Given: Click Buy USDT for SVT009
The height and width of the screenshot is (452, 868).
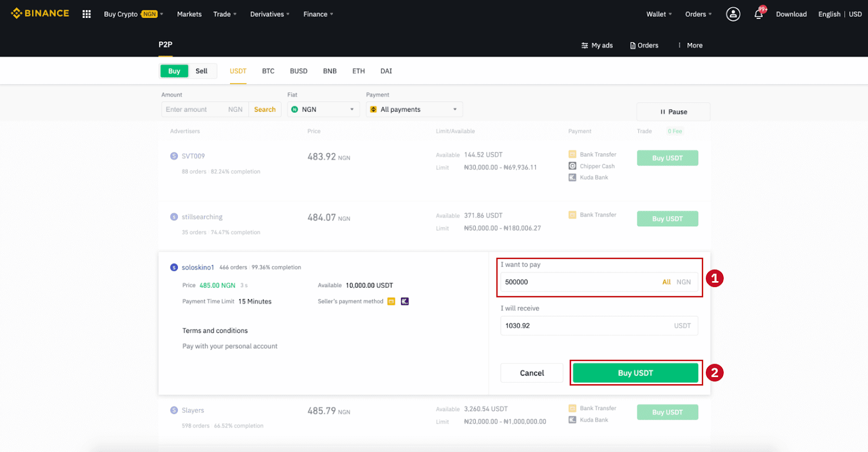Looking at the screenshot, I should [x=667, y=158].
